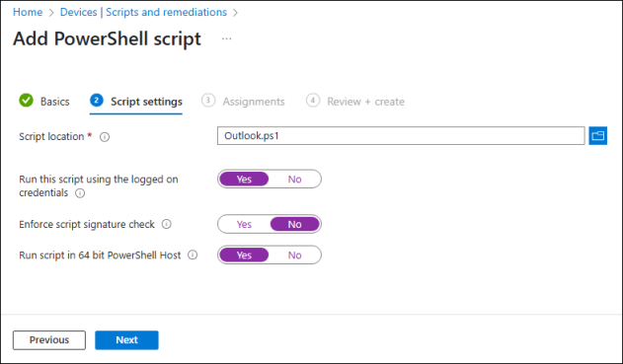623x364 pixels.
Task: Set logged on credentials toggle to No
Action: pos(294,179)
